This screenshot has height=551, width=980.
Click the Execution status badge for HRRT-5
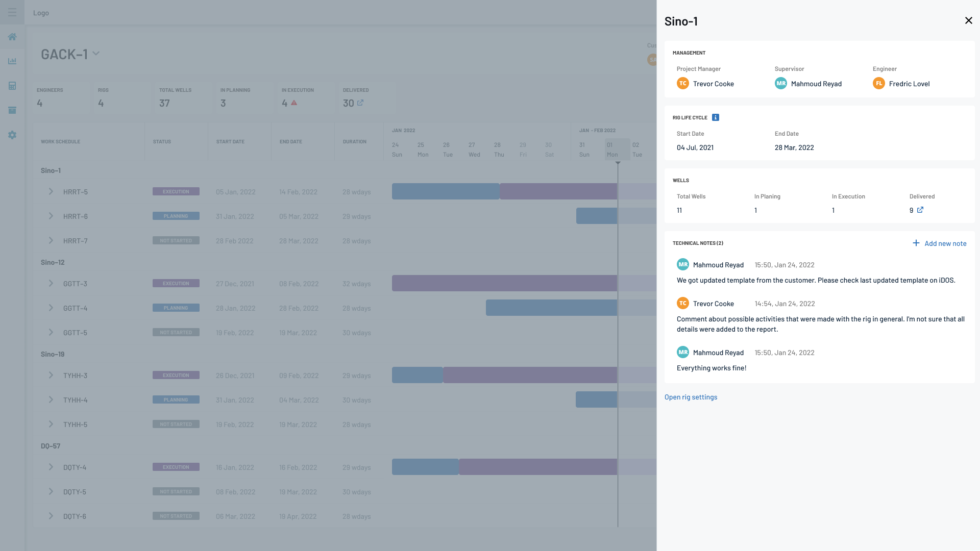[x=176, y=191]
